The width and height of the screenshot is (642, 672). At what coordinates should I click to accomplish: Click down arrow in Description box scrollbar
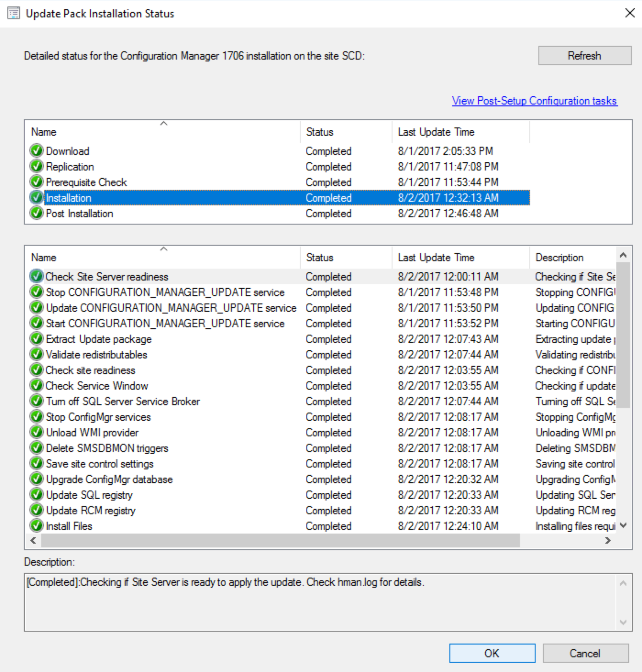623,622
